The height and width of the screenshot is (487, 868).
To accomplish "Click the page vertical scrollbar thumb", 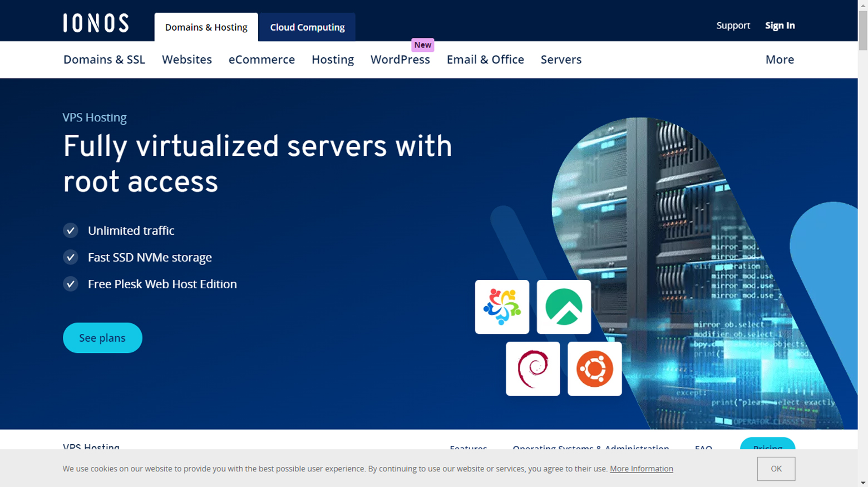I will pos(863,30).
